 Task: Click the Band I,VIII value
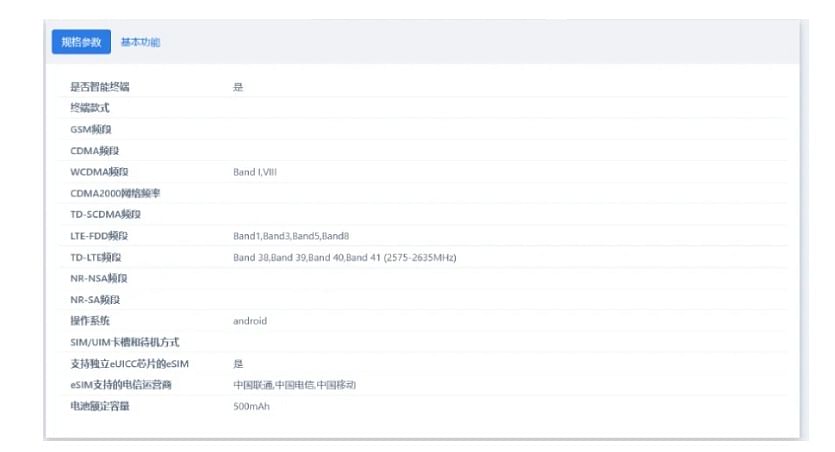point(255,172)
